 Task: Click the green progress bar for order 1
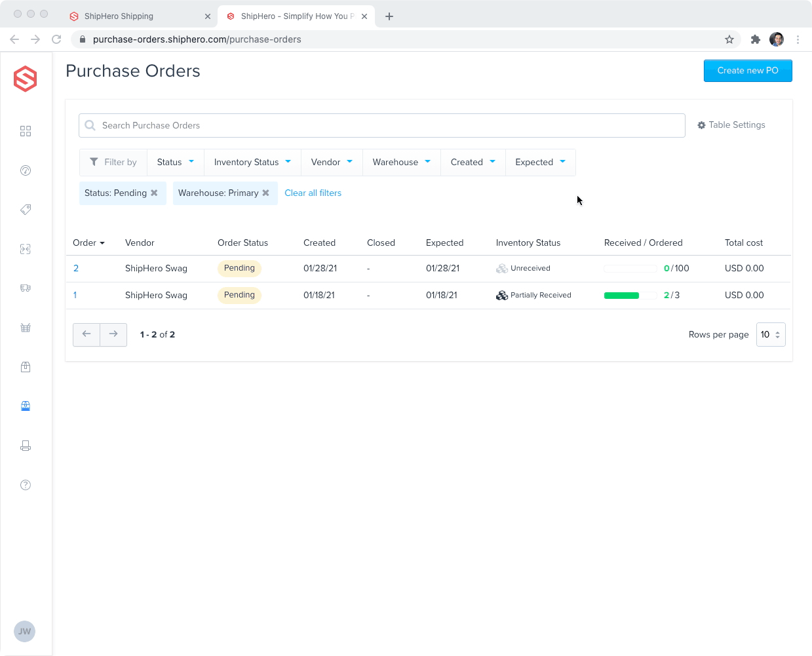point(630,296)
